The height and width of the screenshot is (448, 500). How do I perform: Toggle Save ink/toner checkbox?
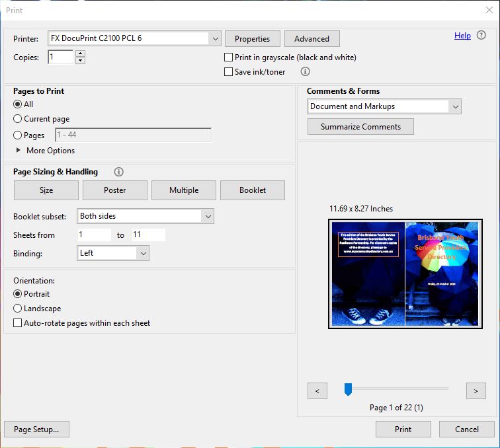[228, 71]
